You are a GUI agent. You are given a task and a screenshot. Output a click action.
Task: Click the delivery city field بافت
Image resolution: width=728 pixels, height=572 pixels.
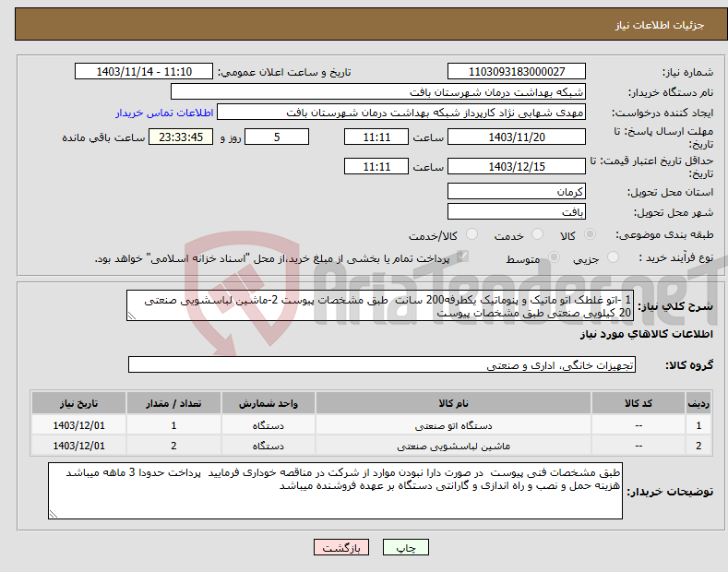tap(517, 211)
